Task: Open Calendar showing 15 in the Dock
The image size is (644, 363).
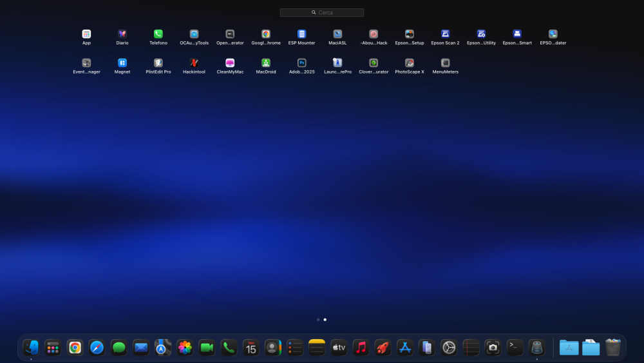Action: pos(251,348)
